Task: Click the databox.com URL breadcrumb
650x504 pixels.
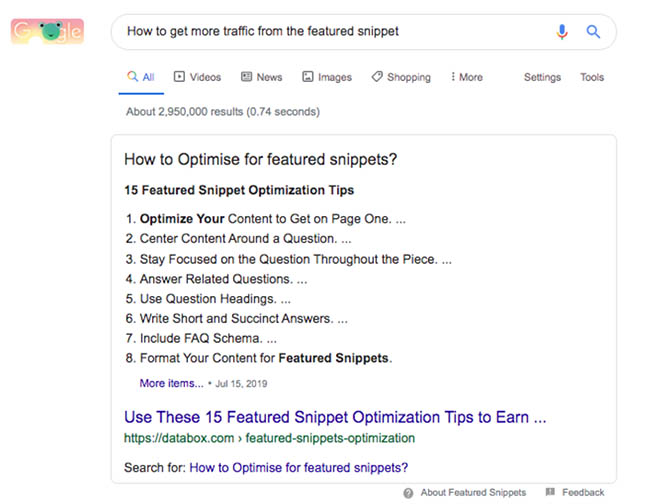Action: point(269,438)
